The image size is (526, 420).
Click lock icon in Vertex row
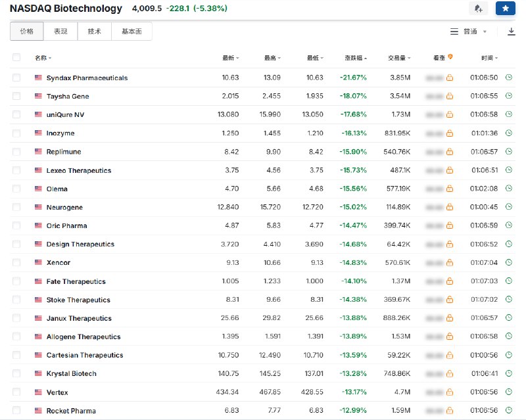point(450,392)
